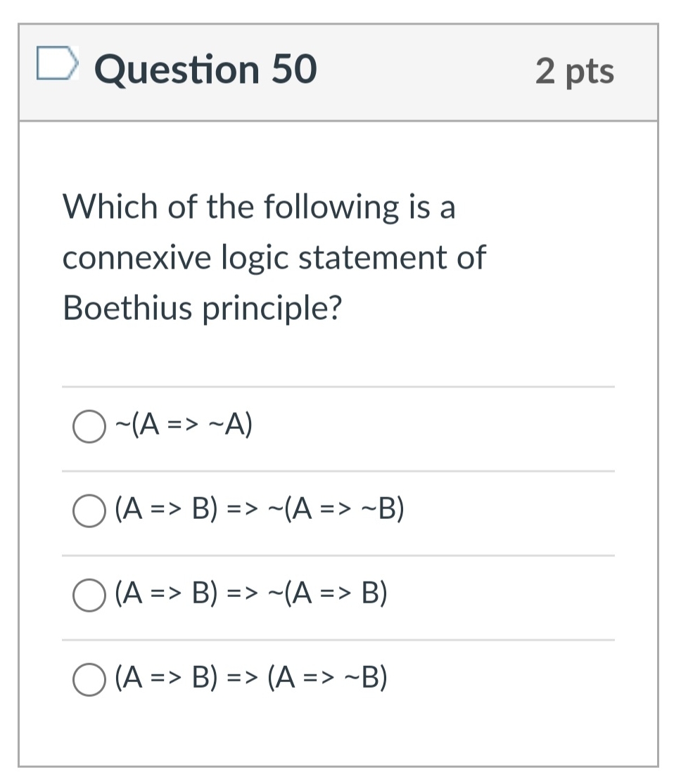The image size is (681, 784).
Task: Click the answer text ~(A => ~A)
Action: point(183,425)
